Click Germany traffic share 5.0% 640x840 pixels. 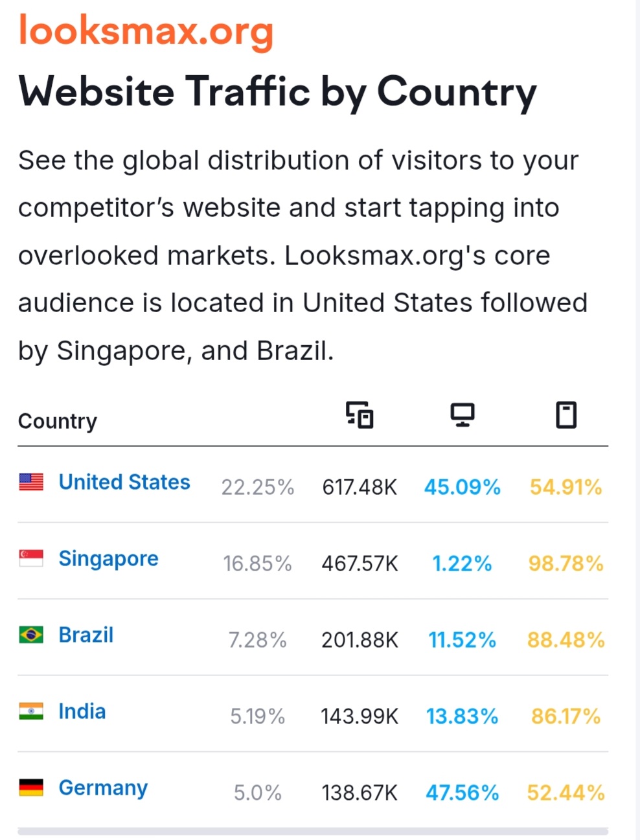point(258,793)
